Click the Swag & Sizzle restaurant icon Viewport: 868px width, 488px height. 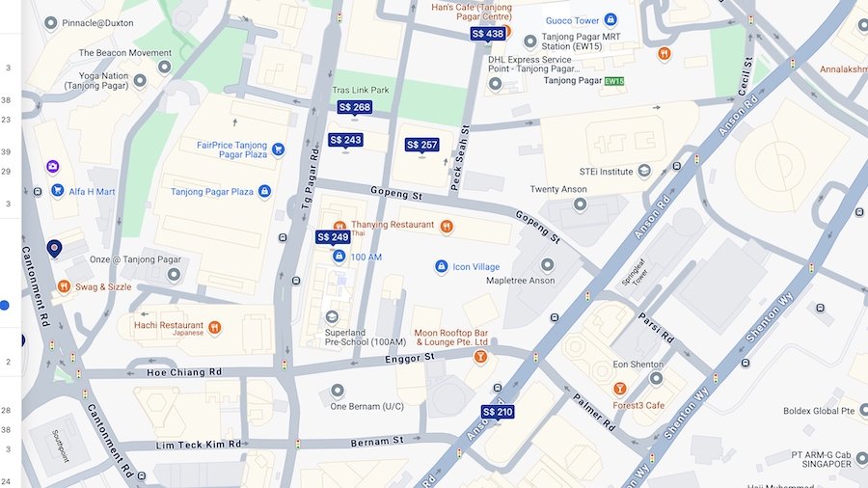click(x=65, y=286)
